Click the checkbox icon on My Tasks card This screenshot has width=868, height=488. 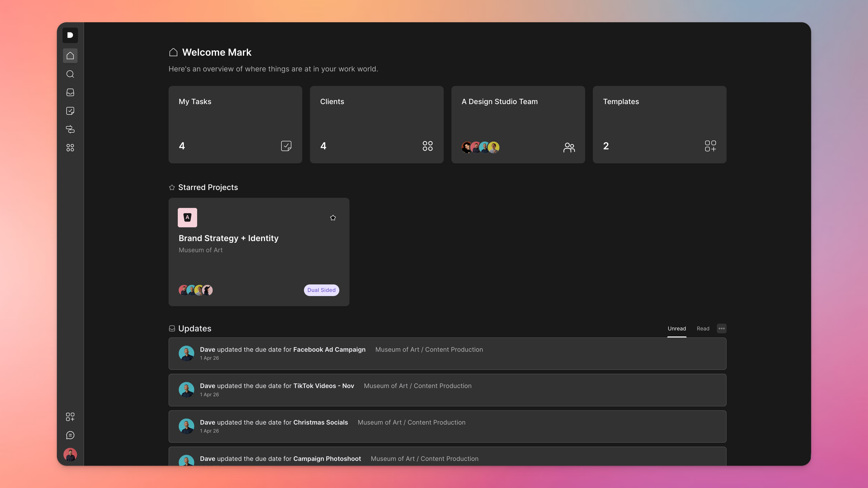[286, 146]
